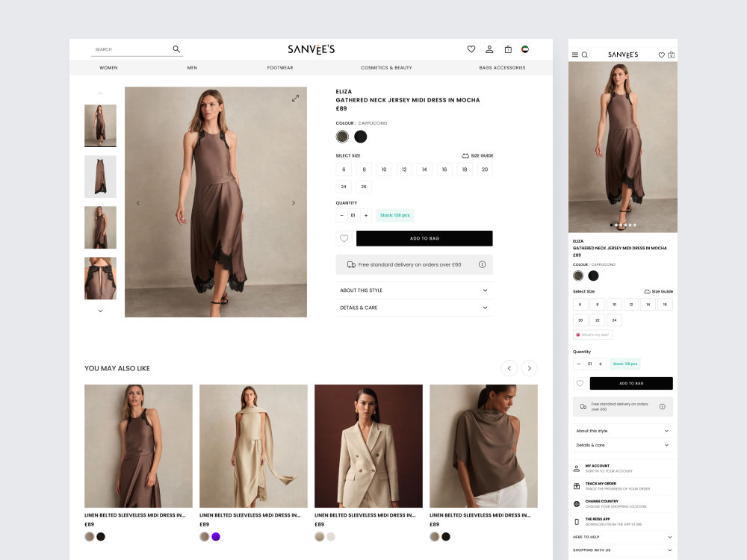Viewport: 747px width, 560px height.
Task: Expand Details & care on mobile
Action: 623,445
